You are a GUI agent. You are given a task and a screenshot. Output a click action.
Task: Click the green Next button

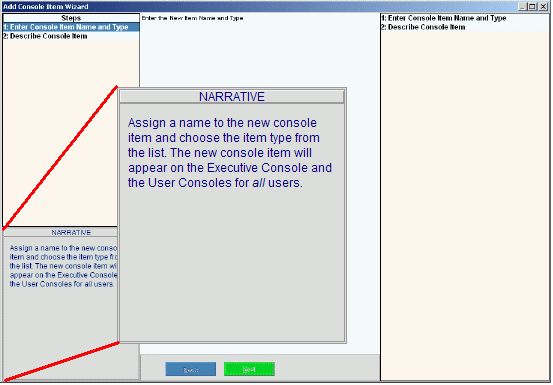[x=249, y=369]
